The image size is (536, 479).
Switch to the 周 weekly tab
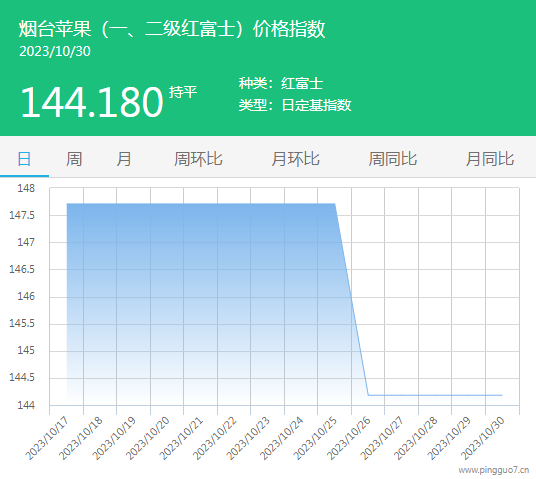pos(74,159)
